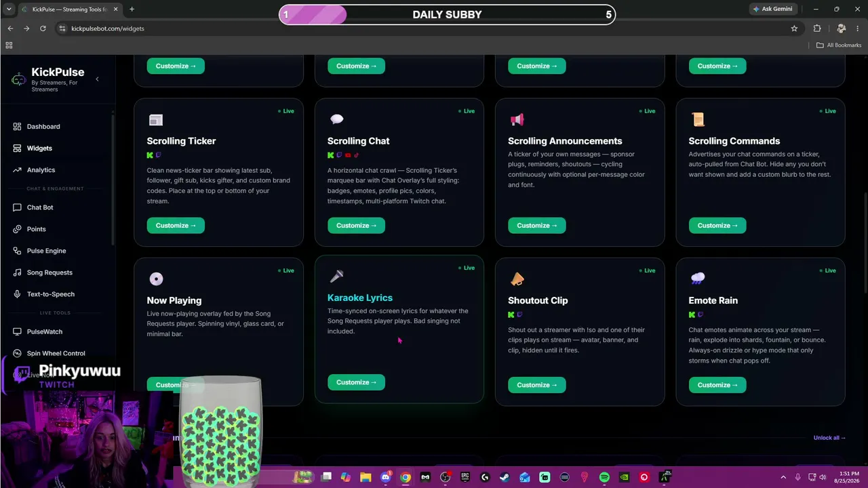Click the Live badge on Scrolling Ticker
The image size is (868, 488).
(x=286, y=111)
